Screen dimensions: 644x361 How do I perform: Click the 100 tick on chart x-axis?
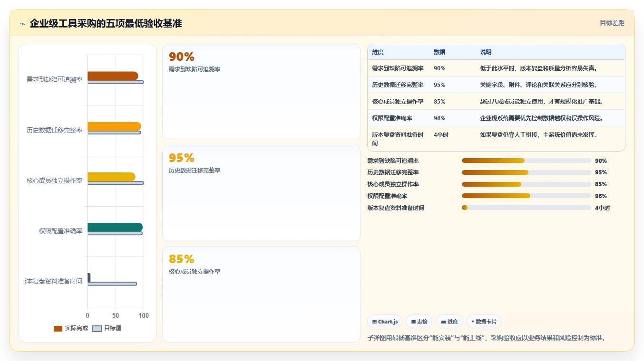(x=144, y=315)
